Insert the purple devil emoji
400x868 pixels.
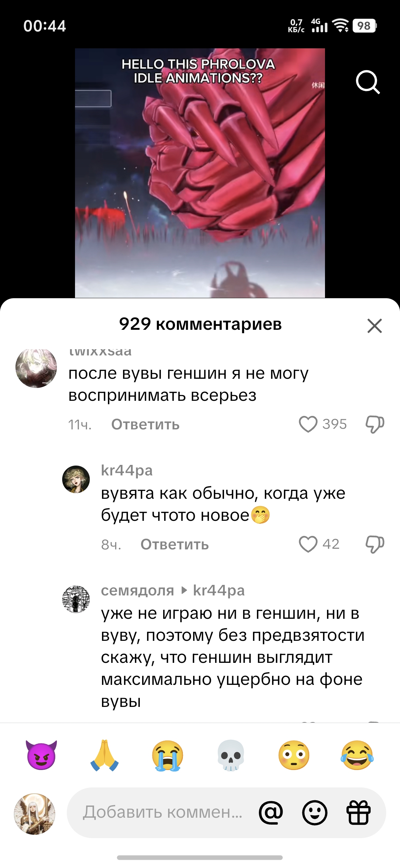pyautogui.click(x=41, y=755)
